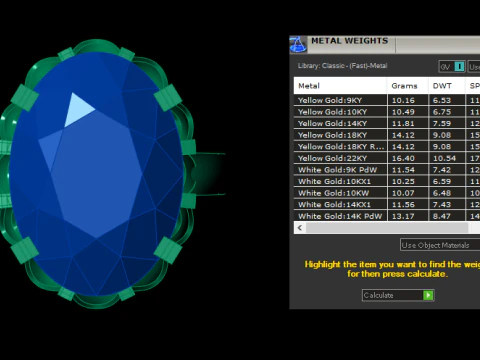Click the Library: Classic - (Fast)-Metal label
This screenshot has width=480, height=360.
click(x=342, y=66)
